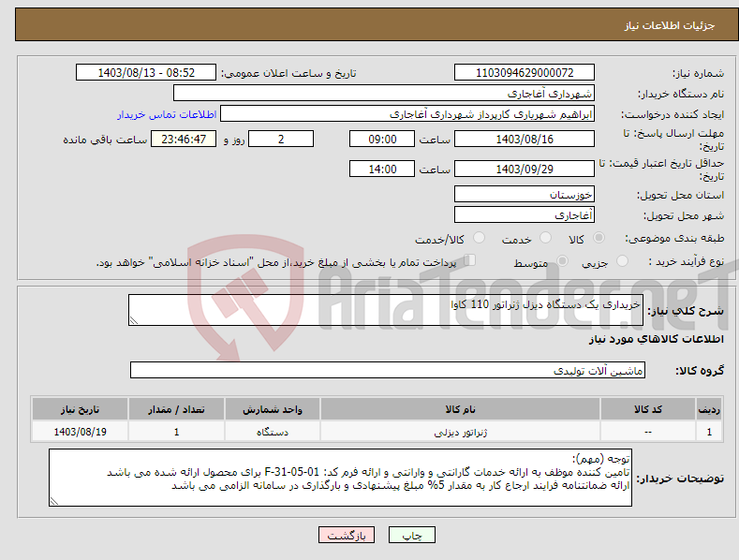Click the announcement date field 1403/08/13 - 08:52
The height and width of the screenshot is (560, 739).
click(x=146, y=73)
